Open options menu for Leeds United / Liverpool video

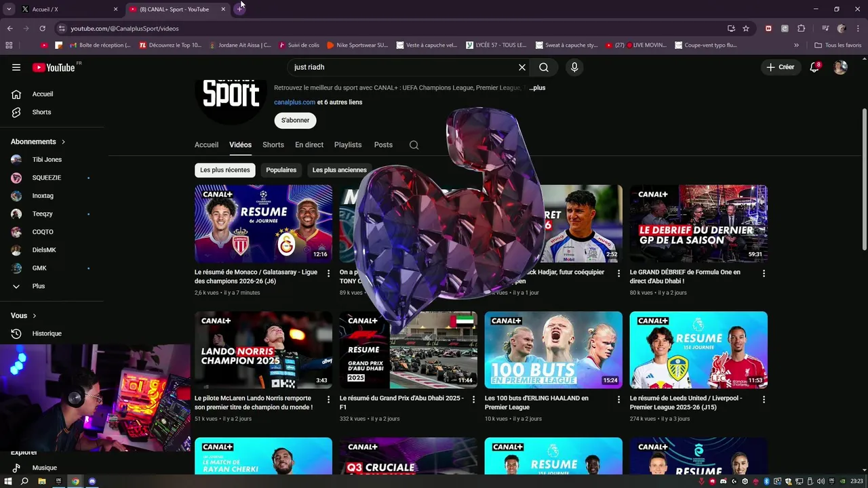point(764,399)
